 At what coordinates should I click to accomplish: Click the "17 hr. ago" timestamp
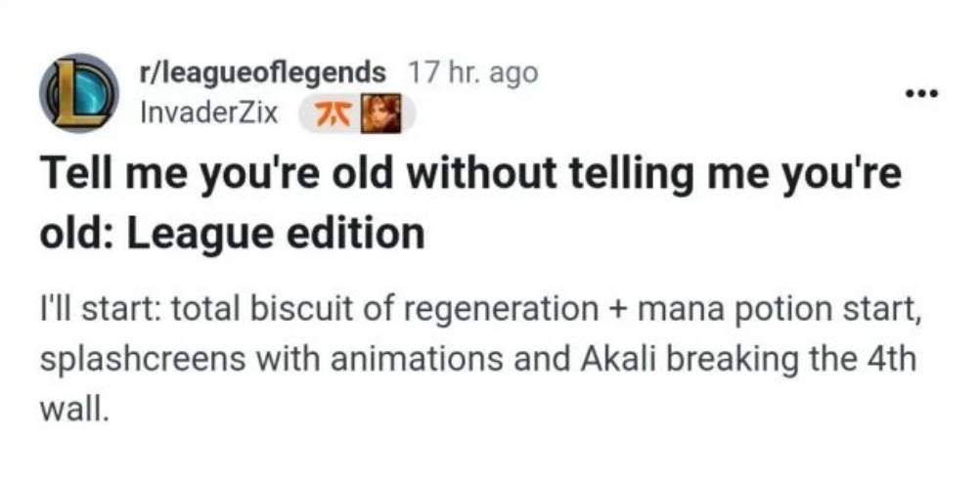coord(473,72)
